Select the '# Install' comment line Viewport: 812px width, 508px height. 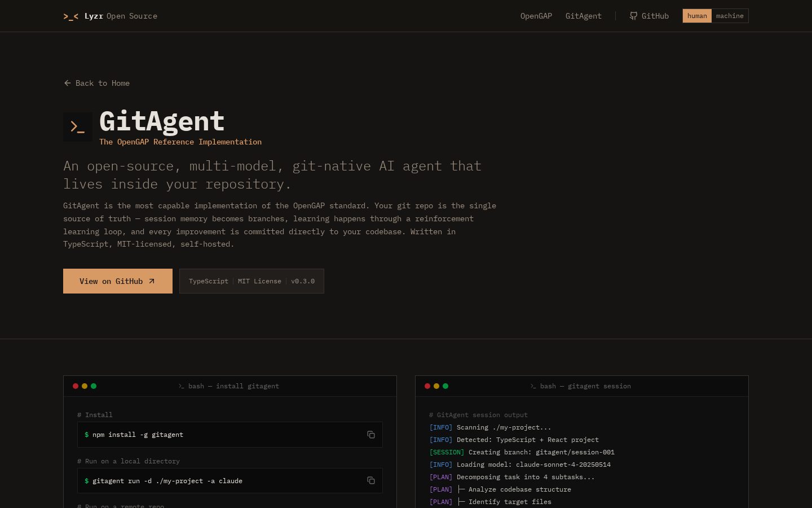(x=95, y=415)
